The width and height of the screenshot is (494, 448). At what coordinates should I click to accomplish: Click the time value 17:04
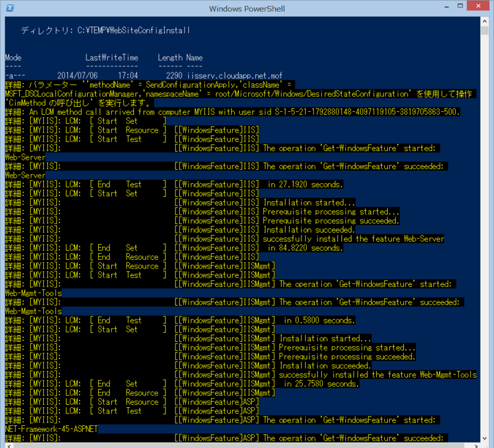click(128, 75)
